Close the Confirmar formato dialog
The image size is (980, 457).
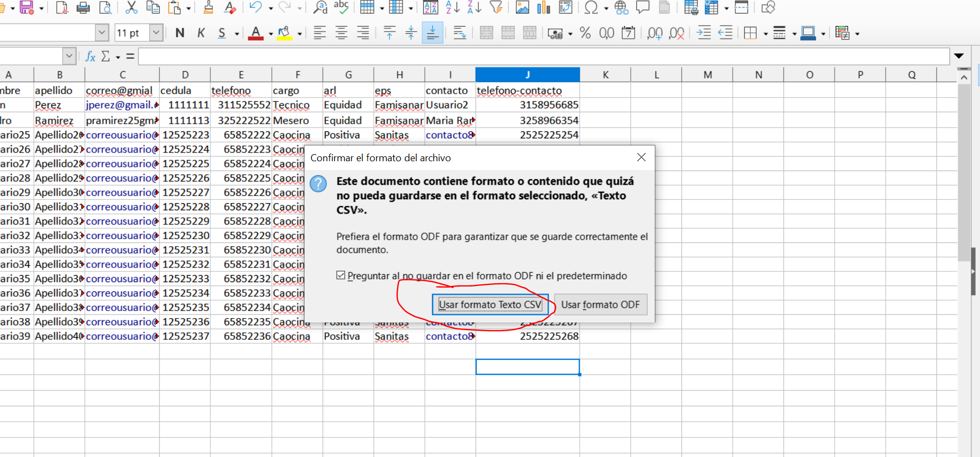pos(641,157)
